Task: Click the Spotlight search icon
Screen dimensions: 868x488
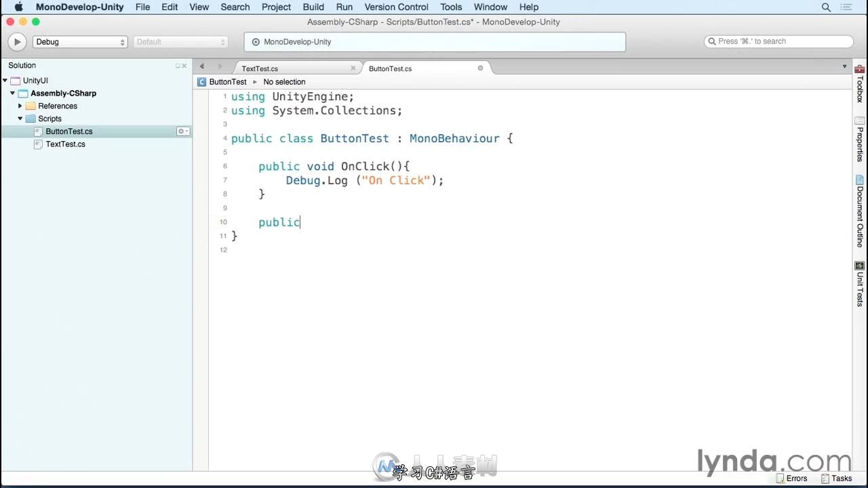Action: 826,7
